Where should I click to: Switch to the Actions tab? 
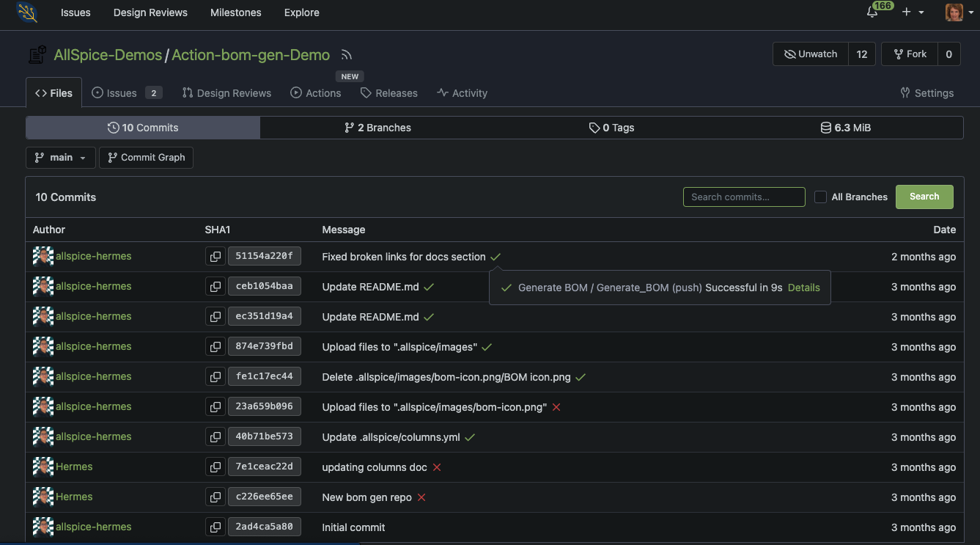coord(316,93)
